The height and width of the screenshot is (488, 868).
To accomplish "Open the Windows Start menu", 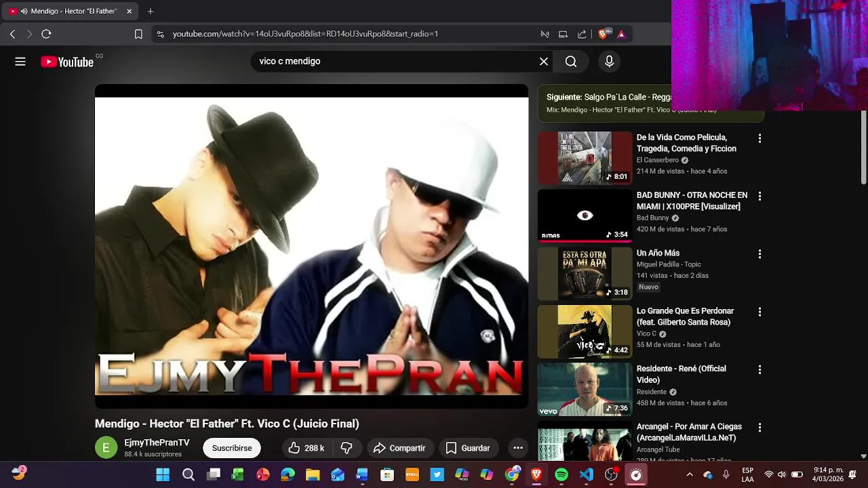I will point(163,474).
